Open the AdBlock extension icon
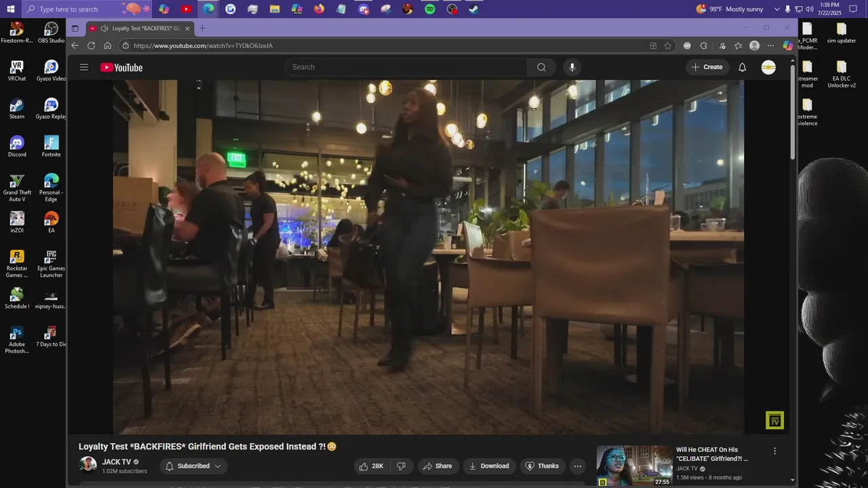 pyautogui.click(x=687, y=45)
